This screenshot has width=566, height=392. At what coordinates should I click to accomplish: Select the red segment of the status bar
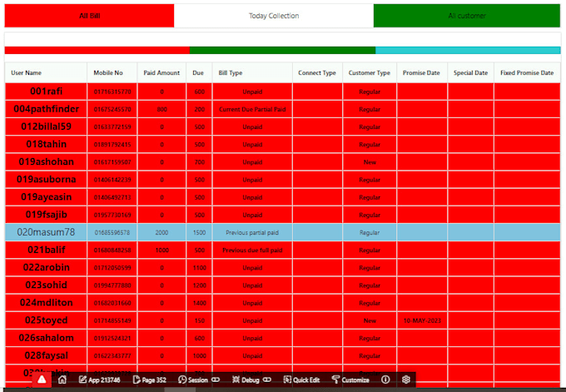coord(97,50)
